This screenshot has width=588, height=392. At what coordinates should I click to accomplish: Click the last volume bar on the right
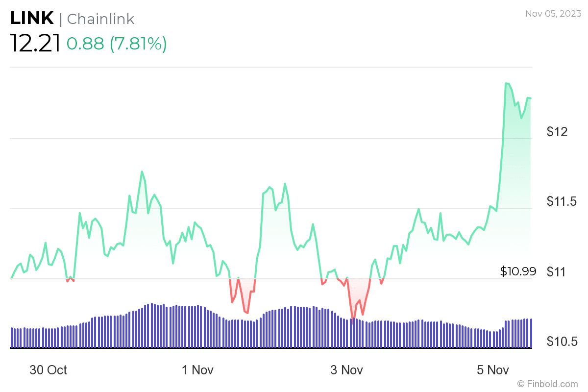531,333
